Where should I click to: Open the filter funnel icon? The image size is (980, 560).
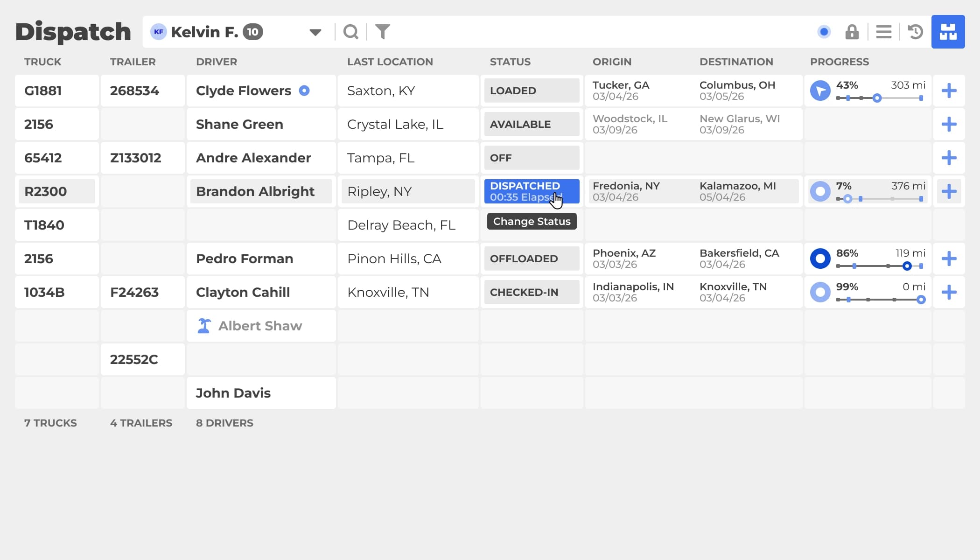point(383,32)
